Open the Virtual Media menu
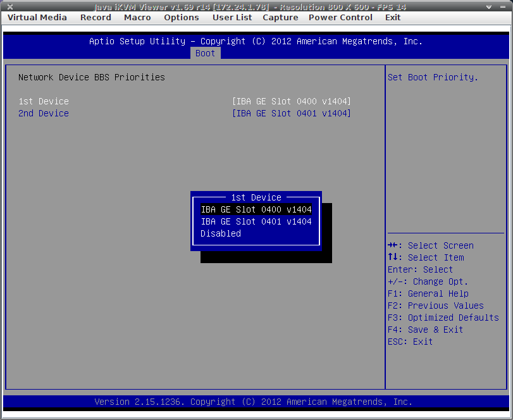513x420 pixels. point(37,18)
